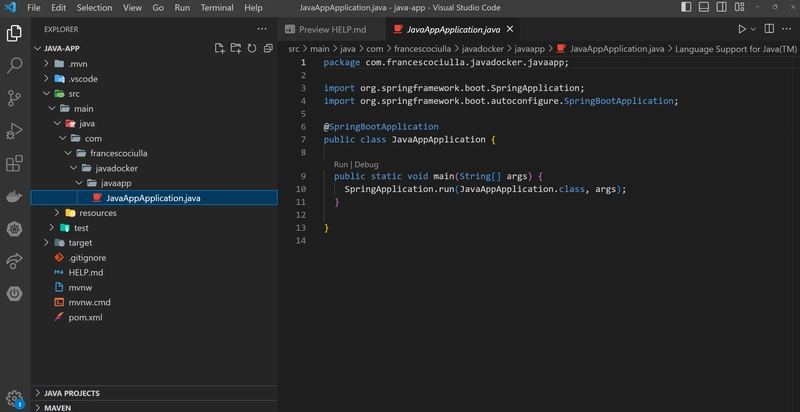800x412 pixels.
Task: Open the Source Control view
Action: point(14,98)
